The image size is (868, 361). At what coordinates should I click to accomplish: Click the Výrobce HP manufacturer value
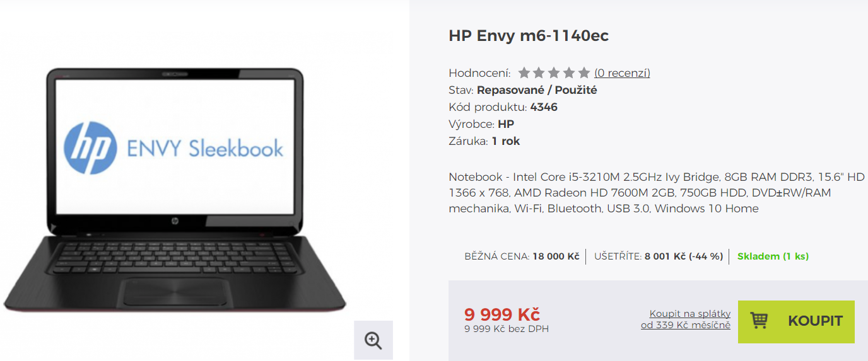[x=506, y=124]
